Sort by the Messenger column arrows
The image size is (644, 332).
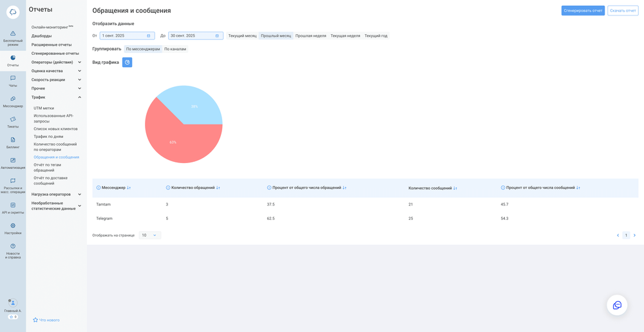[x=129, y=188]
